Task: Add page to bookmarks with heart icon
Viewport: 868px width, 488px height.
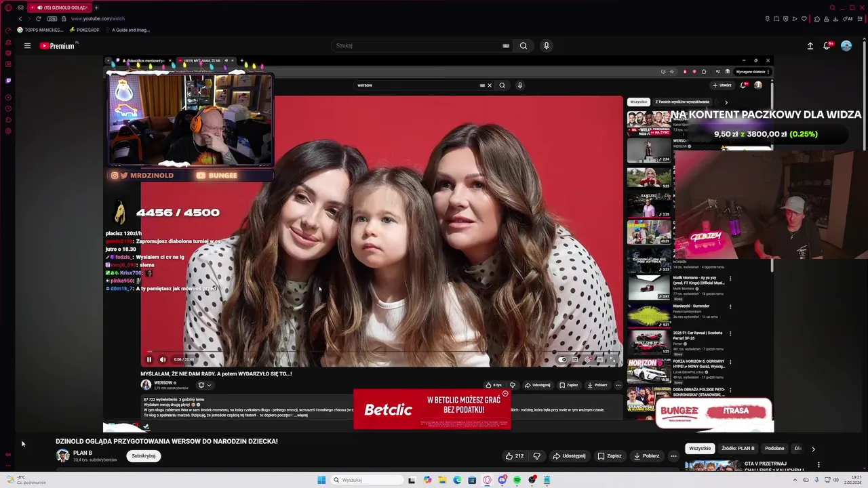Action: (804, 18)
